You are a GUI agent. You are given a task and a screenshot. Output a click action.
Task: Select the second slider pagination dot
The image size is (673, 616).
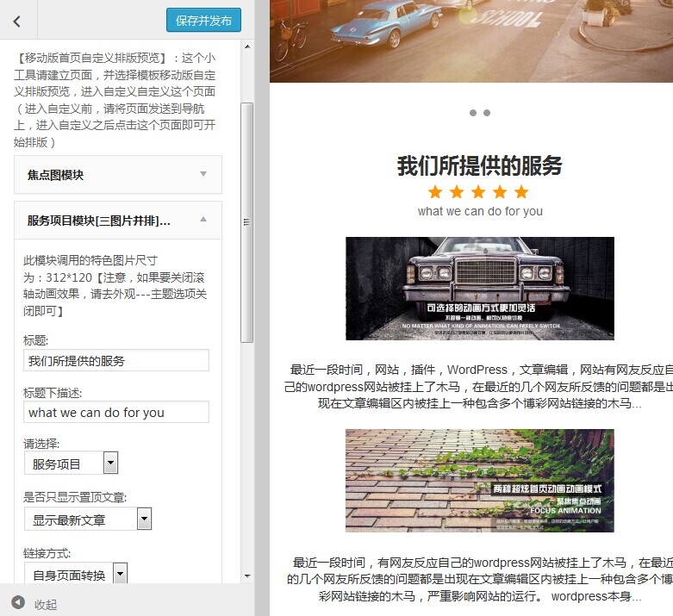pos(487,113)
